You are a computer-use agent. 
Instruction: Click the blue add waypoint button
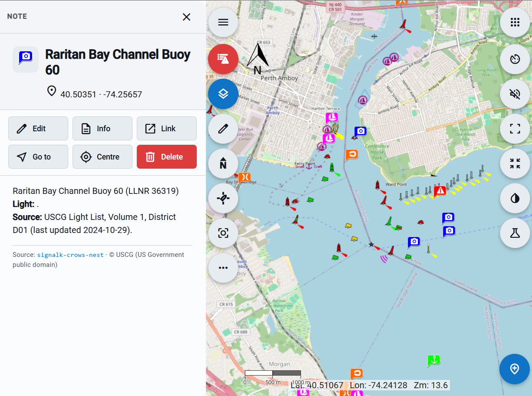point(515,369)
